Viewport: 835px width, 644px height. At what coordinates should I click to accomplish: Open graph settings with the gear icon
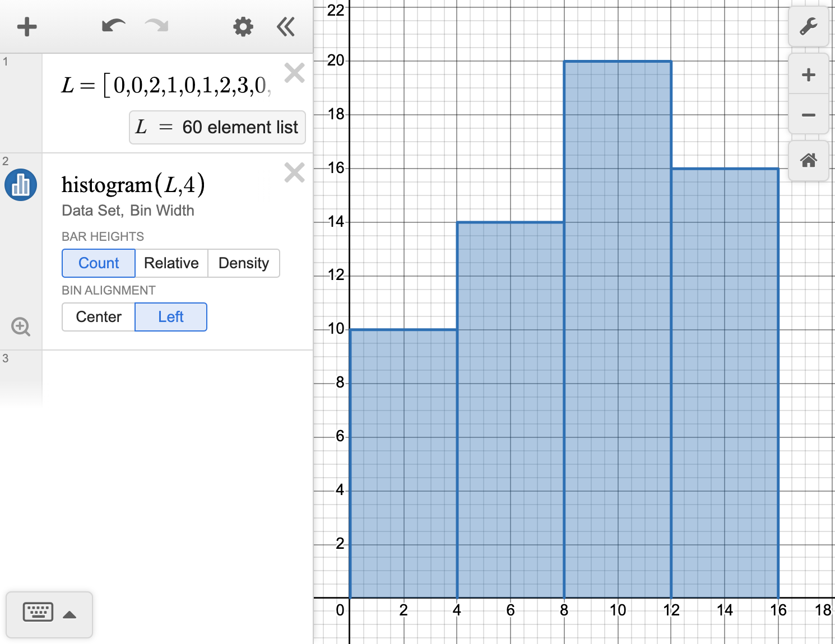click(242, 26)
